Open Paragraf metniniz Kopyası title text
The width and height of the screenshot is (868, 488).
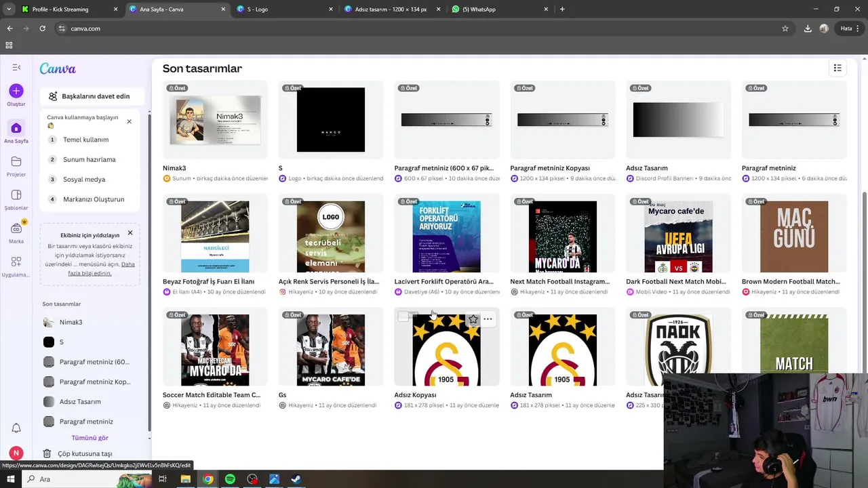coord(550,168)
